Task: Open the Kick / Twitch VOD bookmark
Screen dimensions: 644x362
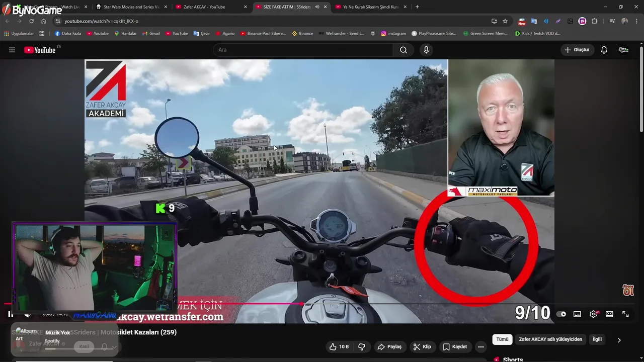Action: [537, 34]
